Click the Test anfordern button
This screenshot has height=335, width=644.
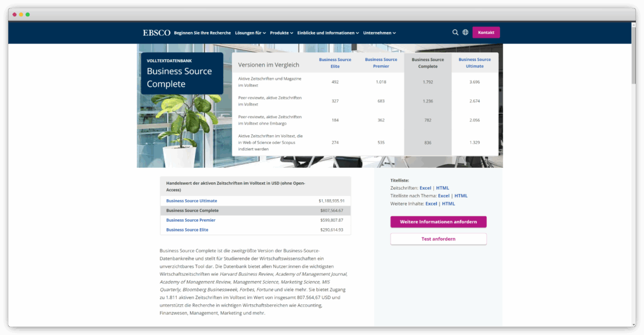click(438, 239)
